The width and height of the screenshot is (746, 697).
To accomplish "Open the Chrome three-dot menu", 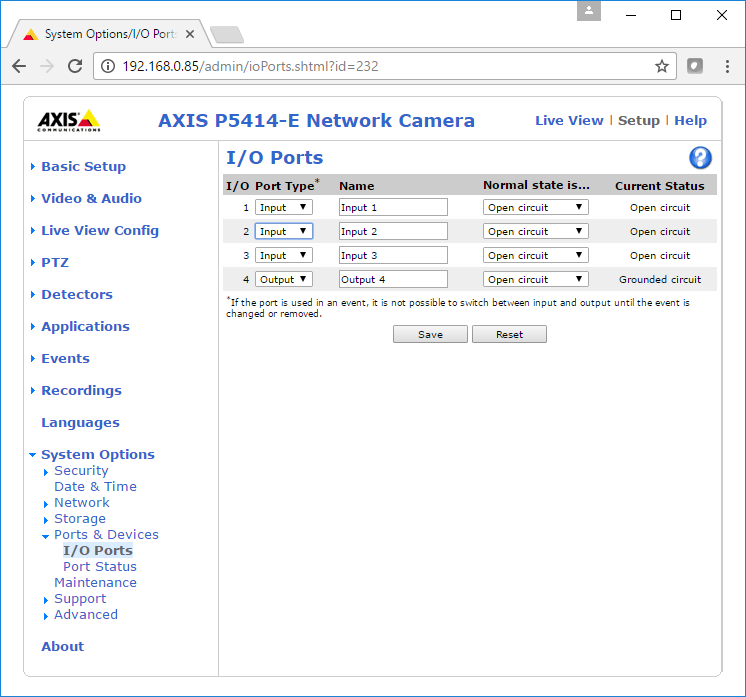I will coord(727,66).
